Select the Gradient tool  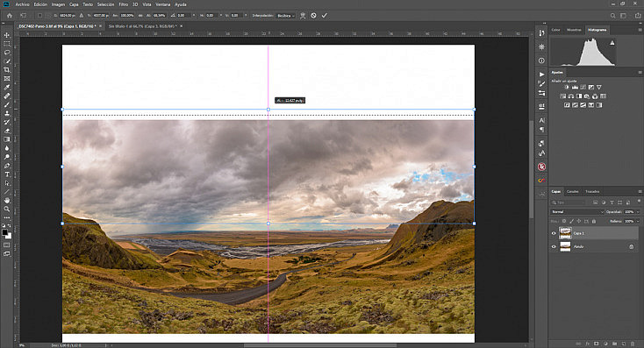(x=7, y=139)
